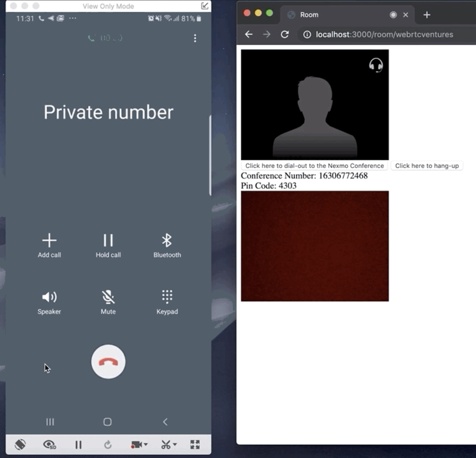Click the hang-up button in browser
The image size is (476, 458).
pyautogui.click(x=426, y=166)
